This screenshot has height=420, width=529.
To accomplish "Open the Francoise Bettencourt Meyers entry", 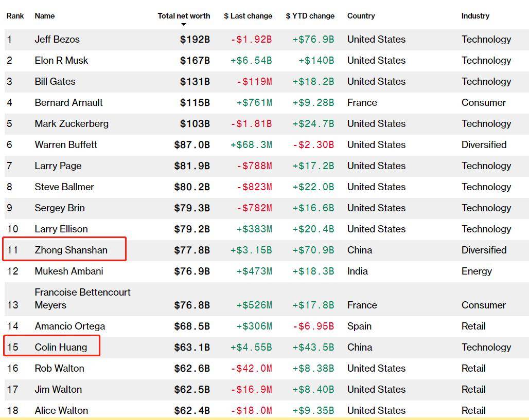I will [83, 299].
